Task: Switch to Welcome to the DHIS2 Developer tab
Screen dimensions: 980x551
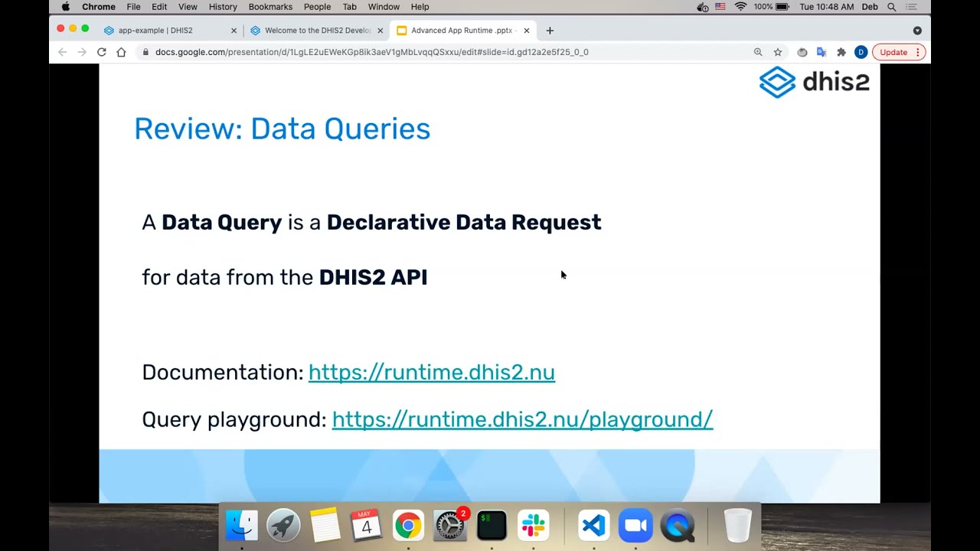Action: (317, 31)
